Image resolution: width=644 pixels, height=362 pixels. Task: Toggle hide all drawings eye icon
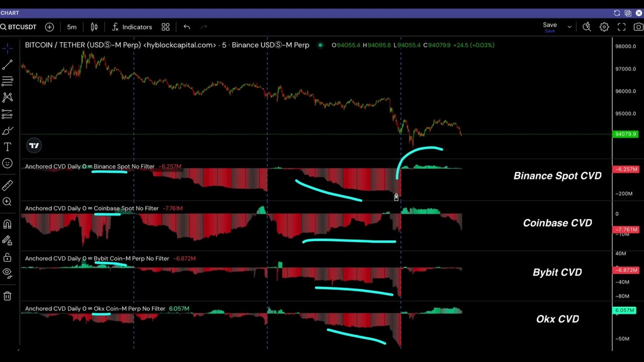click(7, 273)
